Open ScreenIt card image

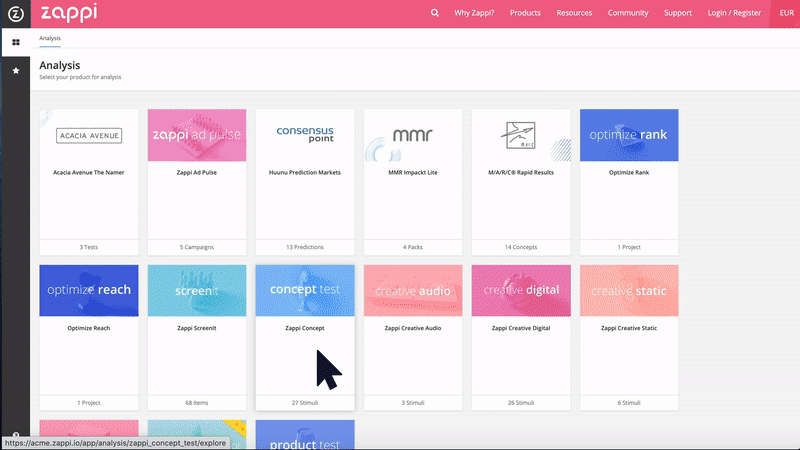pos(197,290)
